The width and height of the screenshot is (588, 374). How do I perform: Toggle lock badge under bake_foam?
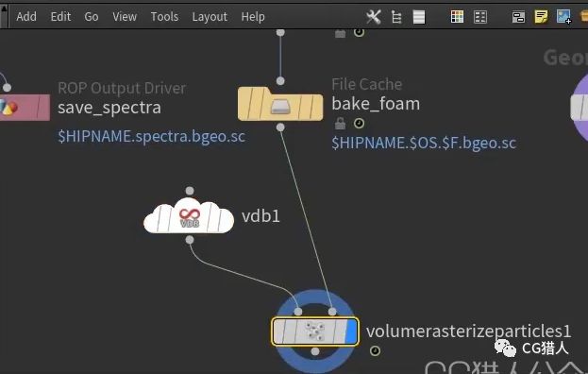coord(340,124)
